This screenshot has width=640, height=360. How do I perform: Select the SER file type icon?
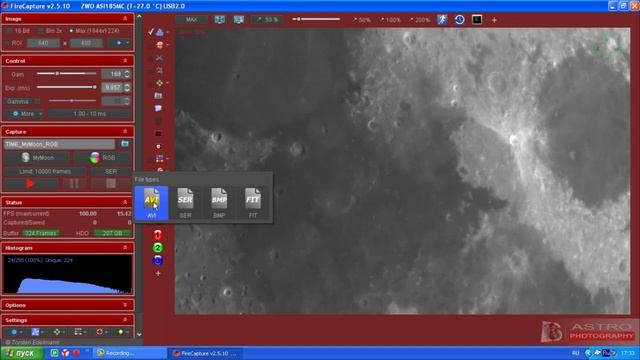click(x=185, y=203)
